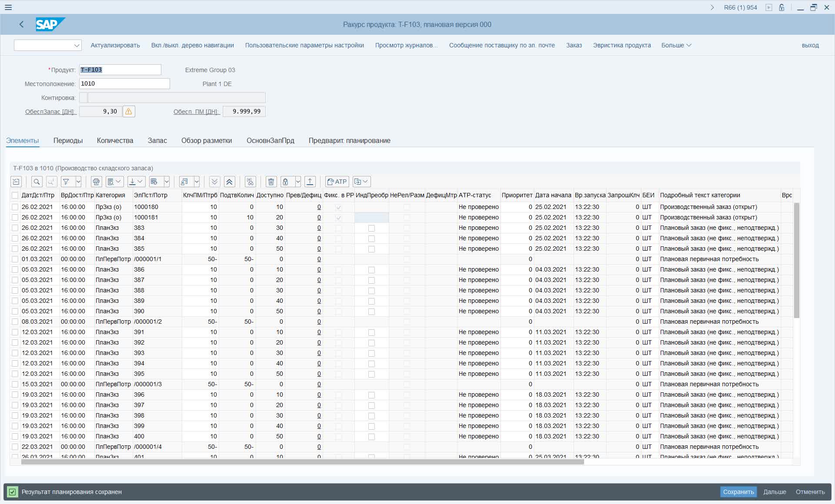The image size is (835, 504).
Task: Click the strategy/user settings icon
Action: coord(184,182)
